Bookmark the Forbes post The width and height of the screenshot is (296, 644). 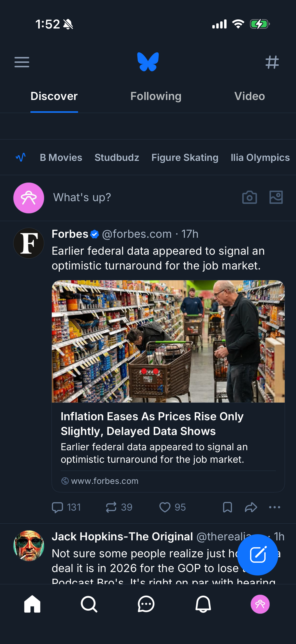(x=227, y=507)
